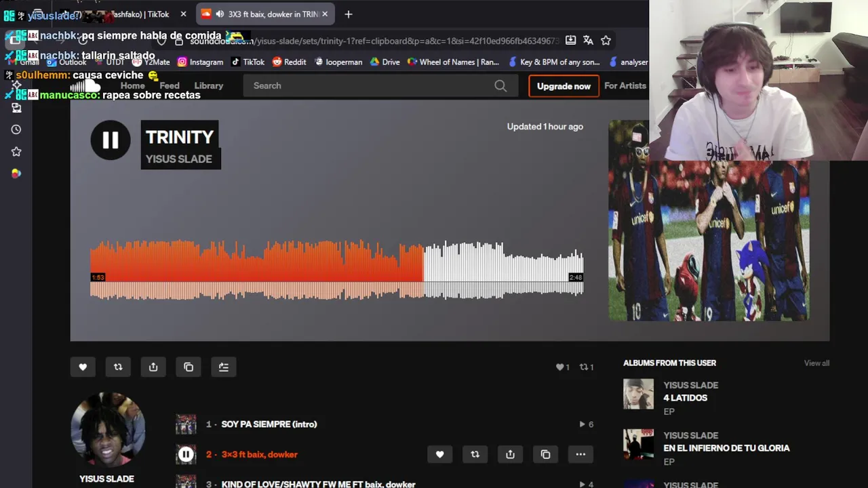Image resolution: width=868 pixels, height=488 pixels.
Task: Copy the TRINITY playlist link
Action: (x=189, y=367)
